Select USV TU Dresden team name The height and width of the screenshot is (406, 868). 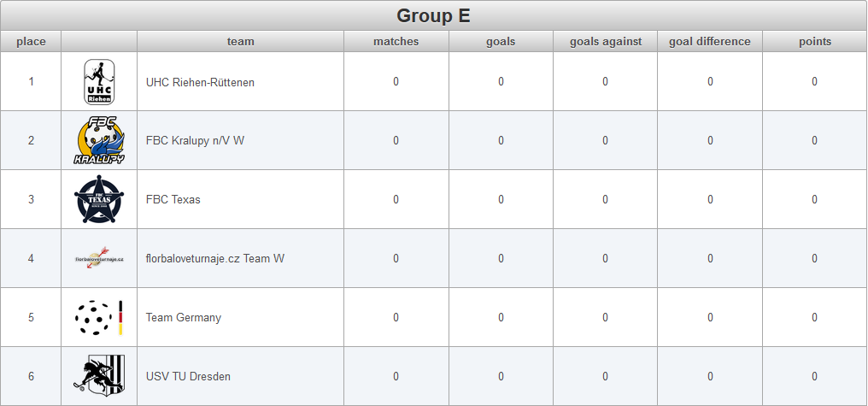[x=188, y=376]
